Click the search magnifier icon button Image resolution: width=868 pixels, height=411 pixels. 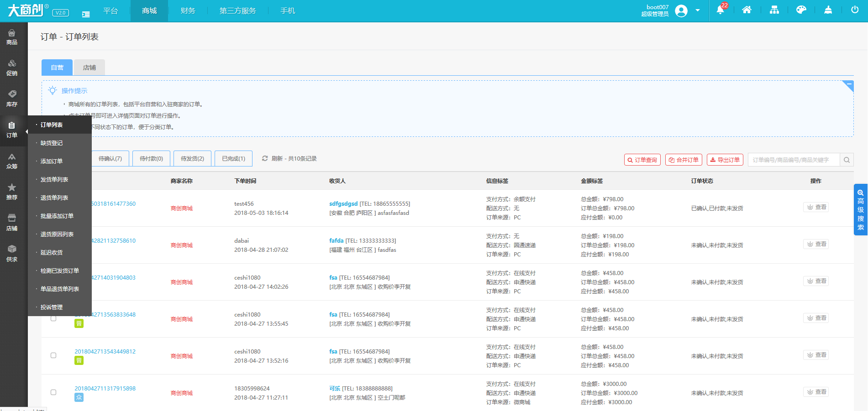point(847,160)
